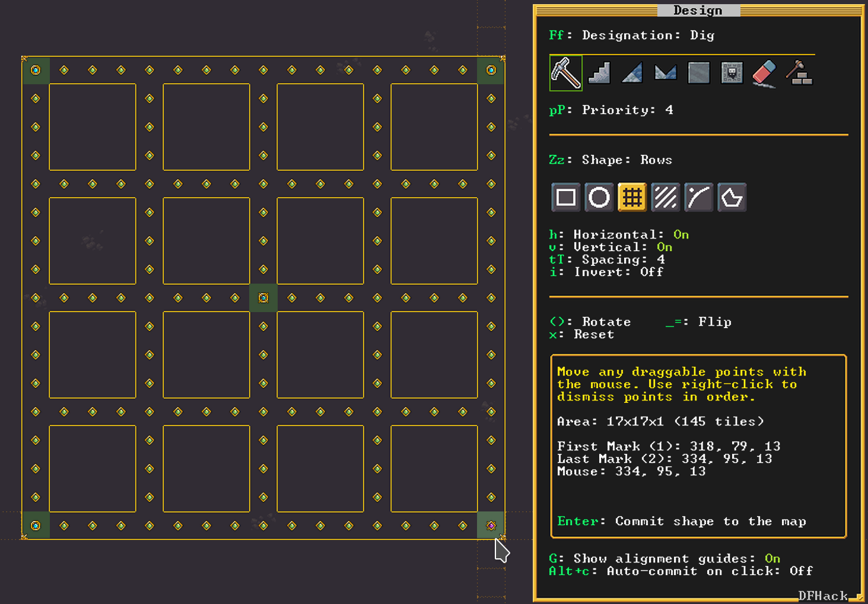Choose the Channel designation tool

pos(665,73)
